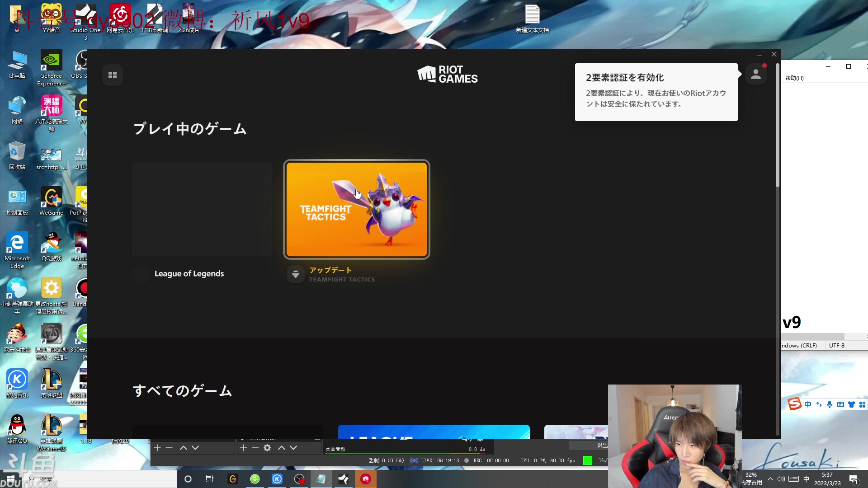Viewport: 868px width, 488px height.
Task: Click the OBS green bitrate status square
Action: (x=588, y=460)
